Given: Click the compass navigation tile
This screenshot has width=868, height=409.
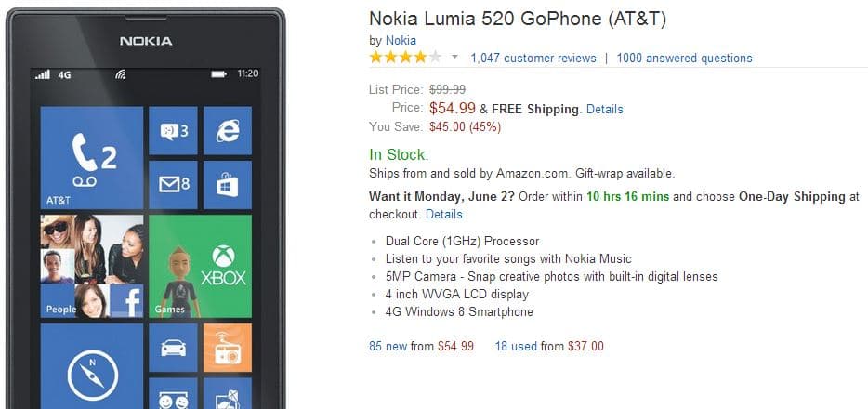Looking at the screenshot, I should pyautogui.click(x=91, y=366).
